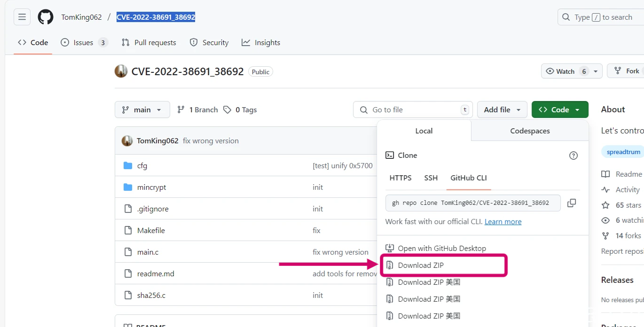Open the main.c file
The height and width of the screenshot is (327, 644).
(148, 252)
